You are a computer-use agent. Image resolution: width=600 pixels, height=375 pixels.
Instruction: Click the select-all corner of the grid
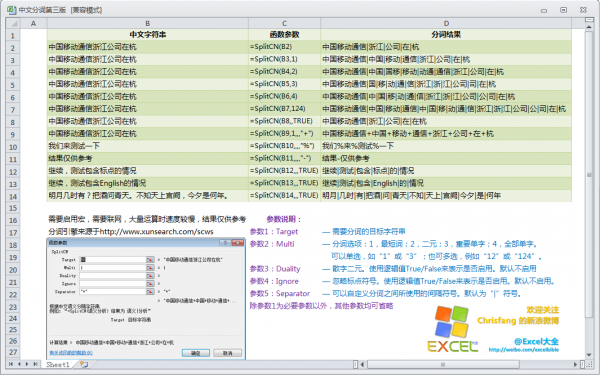13,23
